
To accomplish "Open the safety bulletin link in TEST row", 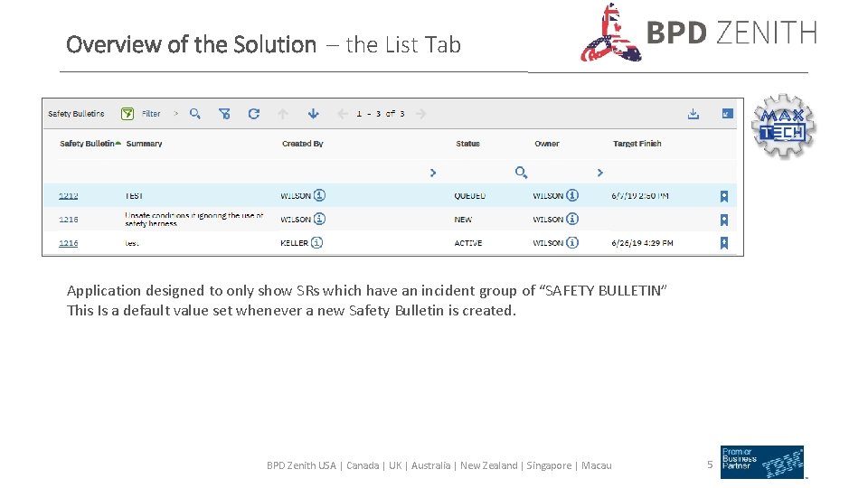I will (68, 196).
